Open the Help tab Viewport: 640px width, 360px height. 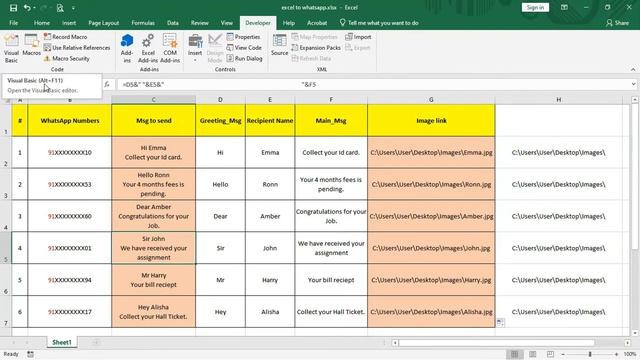click(x=289, y=23)
